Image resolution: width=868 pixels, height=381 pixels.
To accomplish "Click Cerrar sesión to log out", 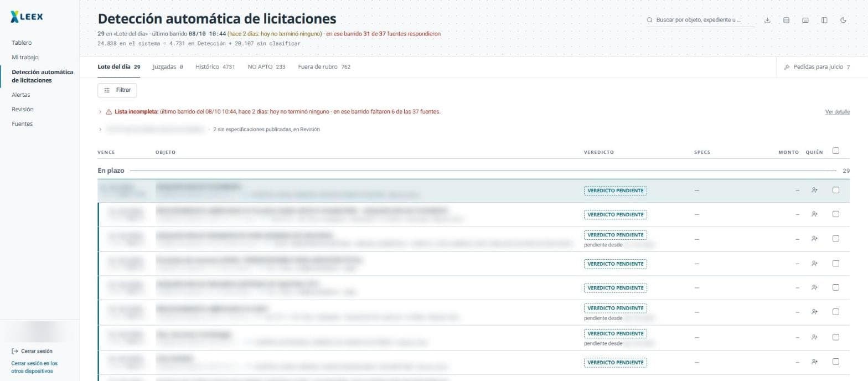I will coord(32,351).
